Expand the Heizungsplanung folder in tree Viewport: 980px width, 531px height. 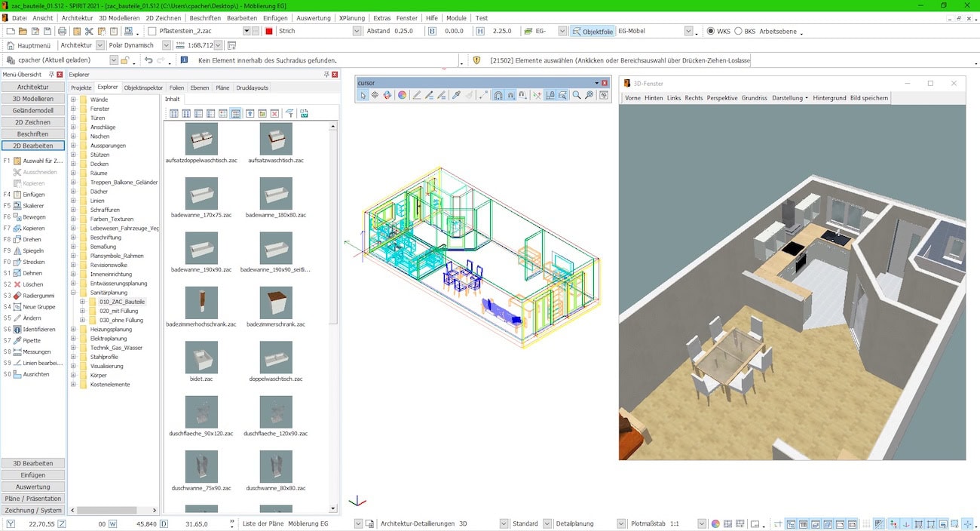74,330
